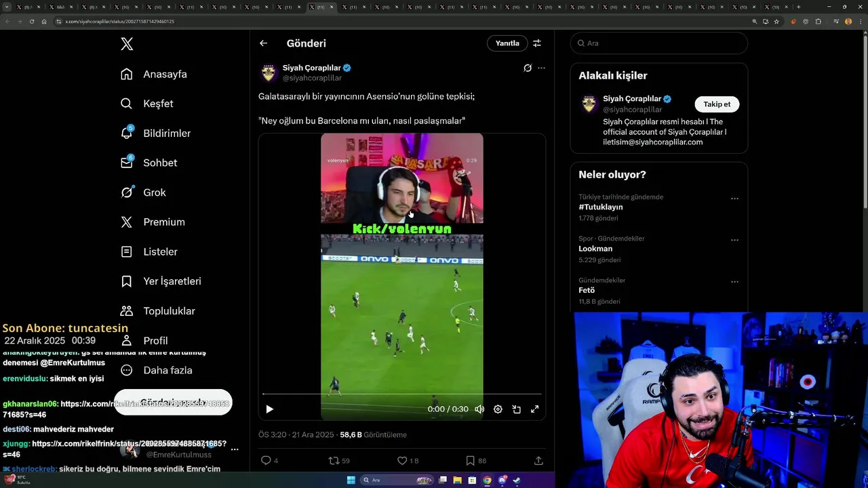Open options for #Tutuklayın trend
Screen dimensions: 868x488
click(734, 199)
